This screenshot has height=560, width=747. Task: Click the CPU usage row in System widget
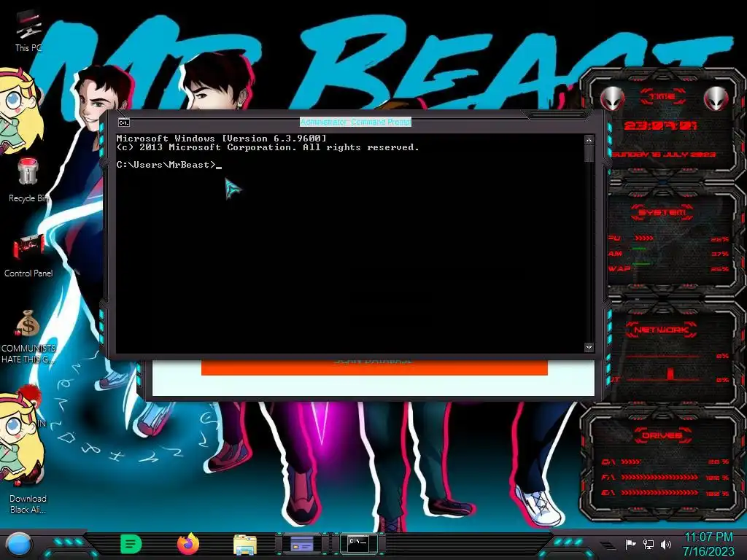(x=669, y=238)
